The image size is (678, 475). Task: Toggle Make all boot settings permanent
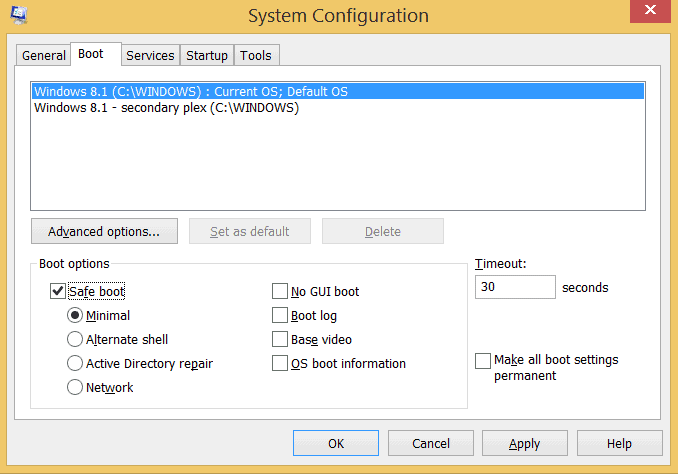pyautogui.click(x=483, y=361)
